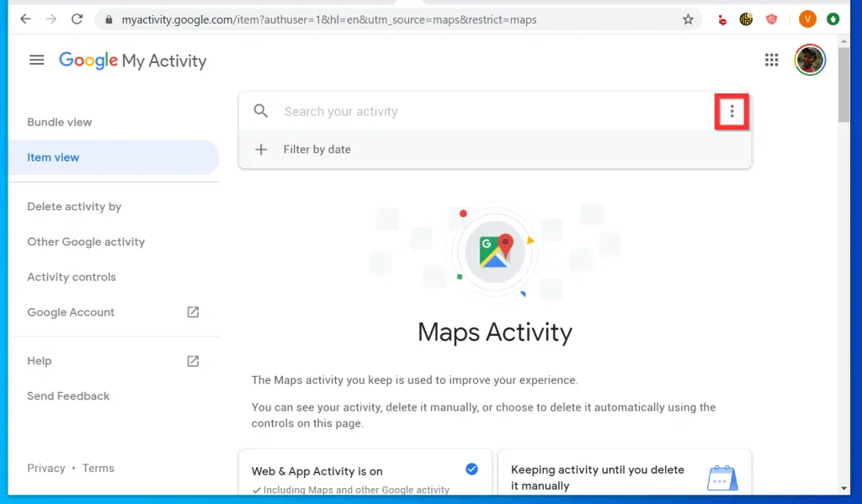Image resolution: width=862 pixels, height=504 pixels.
Task: Bookmark page with the star icon
Action: point(688,20)
